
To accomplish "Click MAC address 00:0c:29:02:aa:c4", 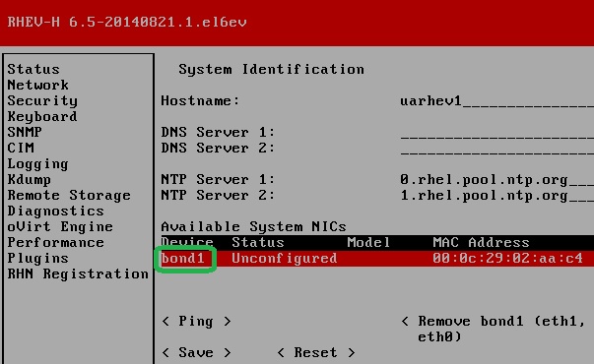I will click(x=507, y=259).
